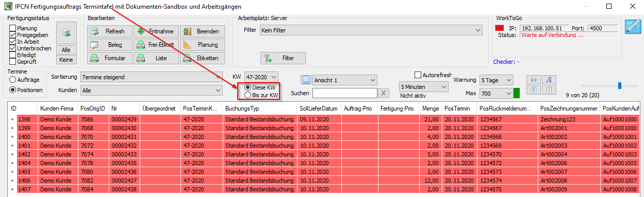Click the Refresh button icon
Image resolution: width=644 pixels, height=197 pixels.
pos(95,31)
